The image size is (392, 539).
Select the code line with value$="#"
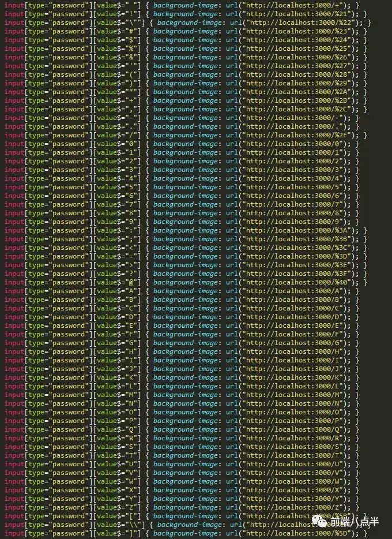tap(186, 31)
